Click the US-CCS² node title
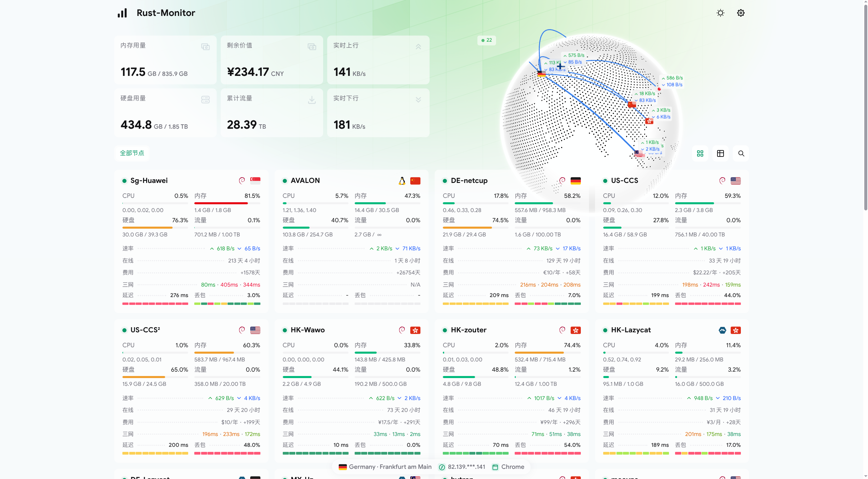Viewport: 868px width, 479px height. coord(145,330)
